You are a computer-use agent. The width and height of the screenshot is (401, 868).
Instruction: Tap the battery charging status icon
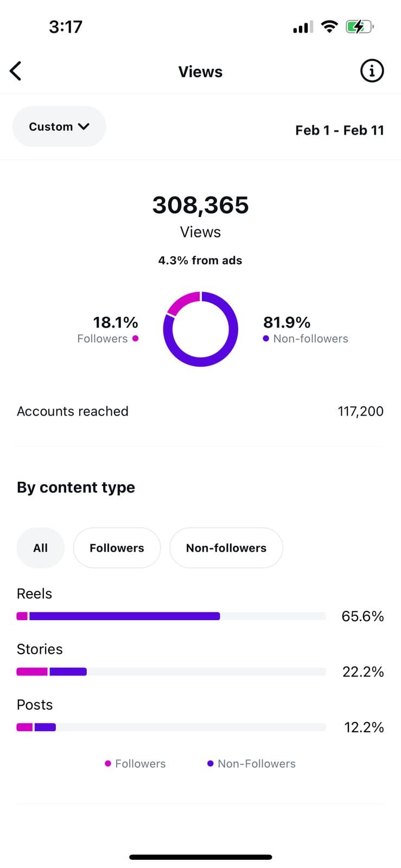[359, 27]
